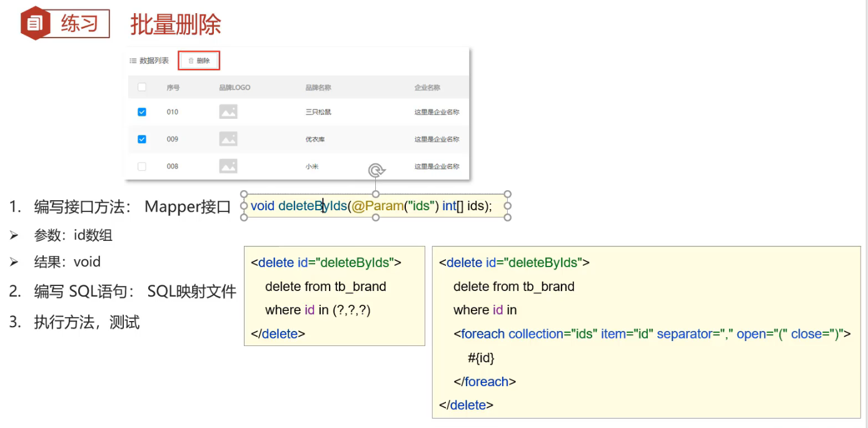The width and height of the screenshot is (868, 428).
Task: Select the logo placeholder image in row 010
Action: tap(228, 112)
